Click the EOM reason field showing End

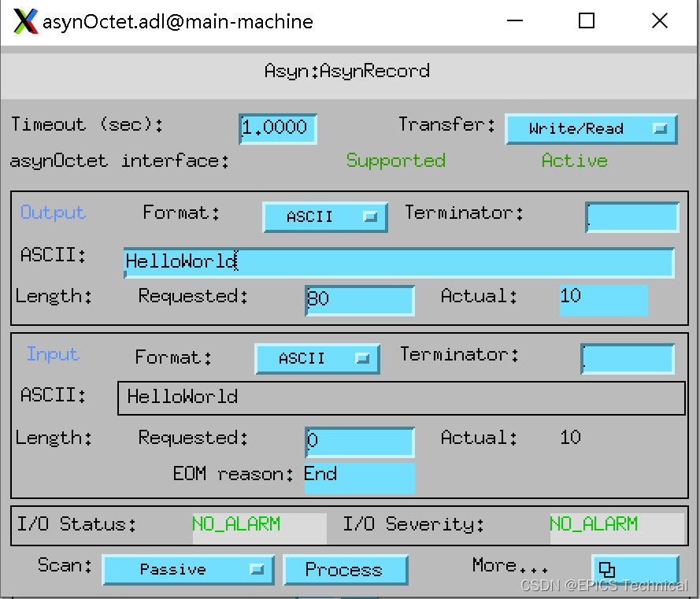[x=359, y=477]
